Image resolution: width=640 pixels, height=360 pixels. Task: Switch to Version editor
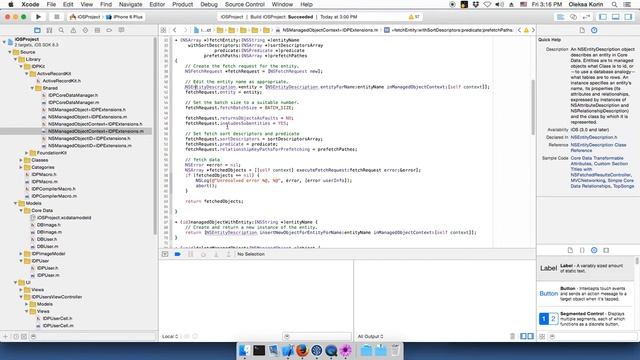pos(586,17)
